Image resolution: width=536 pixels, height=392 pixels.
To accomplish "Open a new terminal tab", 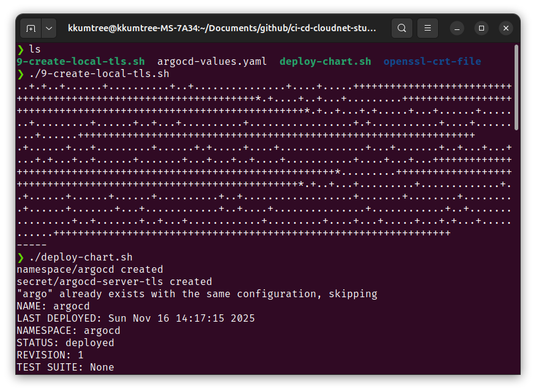I will coord(31,28).
